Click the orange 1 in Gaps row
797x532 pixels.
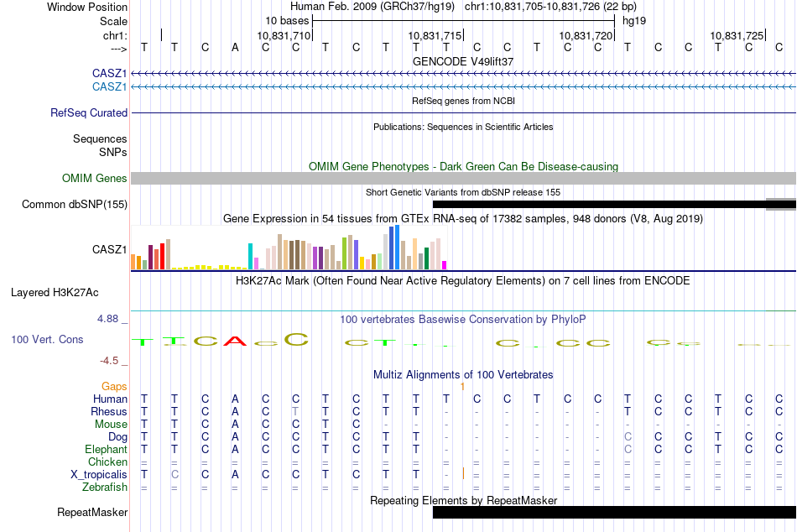(x=462, y=387)
